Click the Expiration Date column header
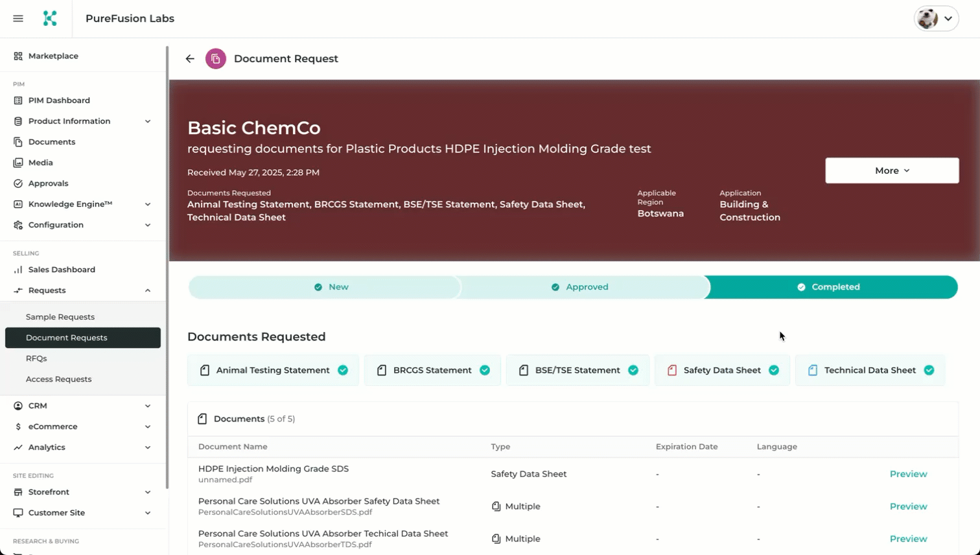The height and width of the screenshot is (555, 980). pyautogui.click(x=686, y=447)
